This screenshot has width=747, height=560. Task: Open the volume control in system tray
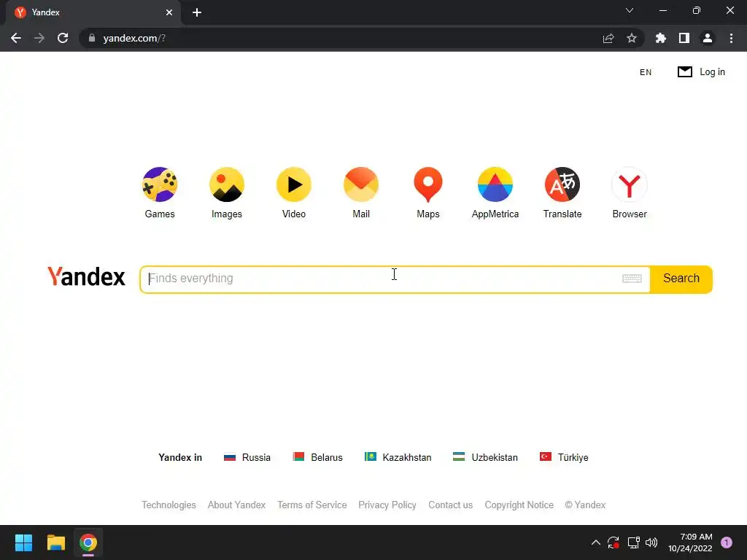pos(651,542)
